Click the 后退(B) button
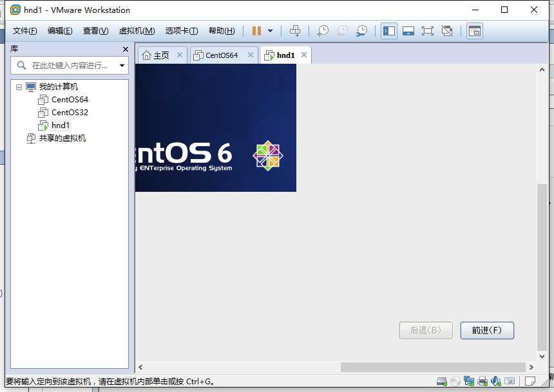The width and height of the screenshot is (554, 392). click(426, 330)
